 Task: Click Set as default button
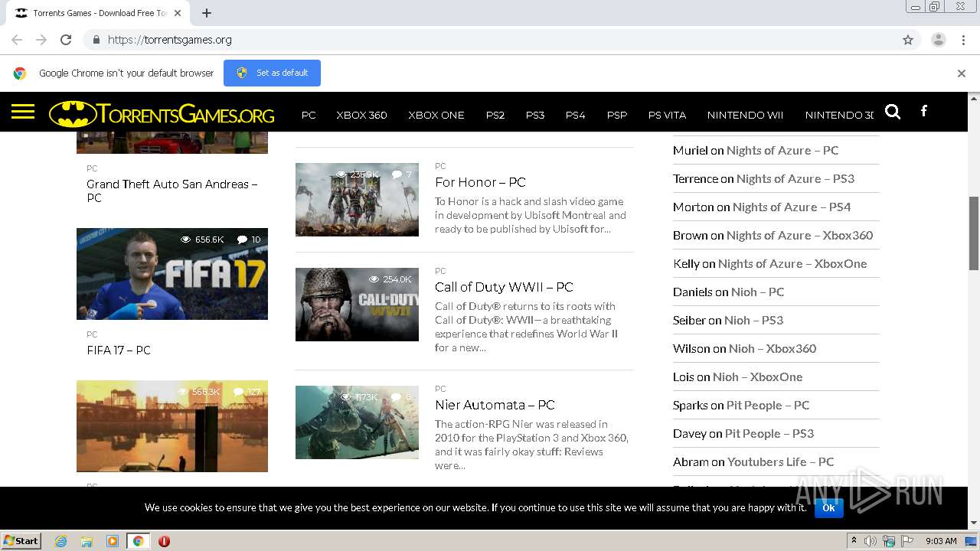(x=272, y=73)
